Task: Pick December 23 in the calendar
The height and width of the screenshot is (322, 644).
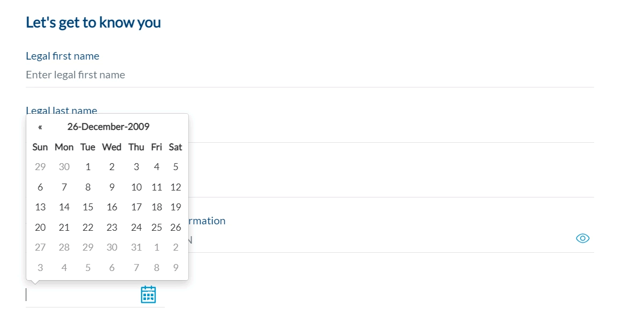Action: pos(112,228)
